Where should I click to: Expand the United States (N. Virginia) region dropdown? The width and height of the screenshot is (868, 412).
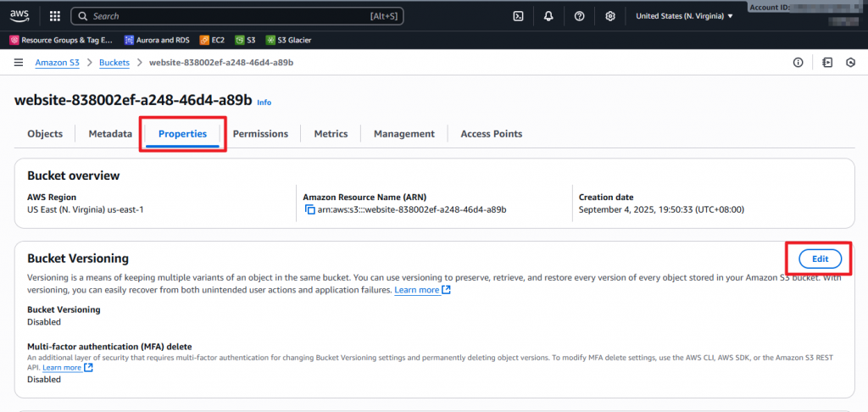684,16
